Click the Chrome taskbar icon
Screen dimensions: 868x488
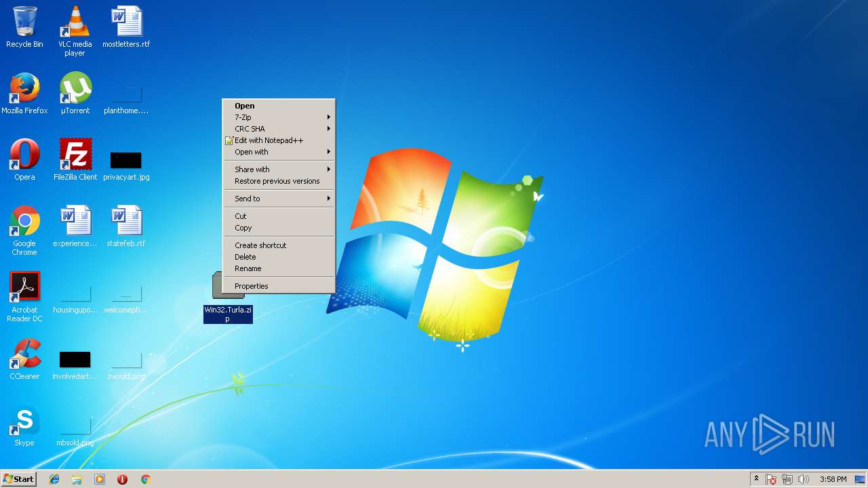[145, 479]
